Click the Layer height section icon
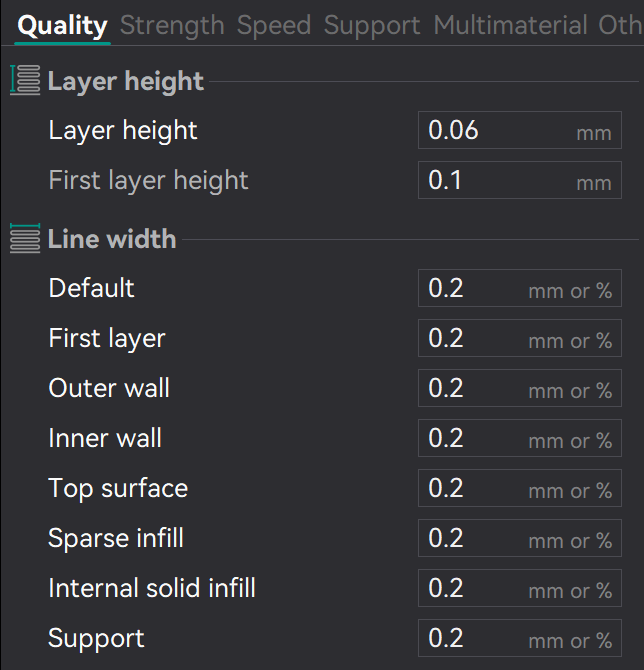Screen dimensions: 644x670 [x=25, y=81]
